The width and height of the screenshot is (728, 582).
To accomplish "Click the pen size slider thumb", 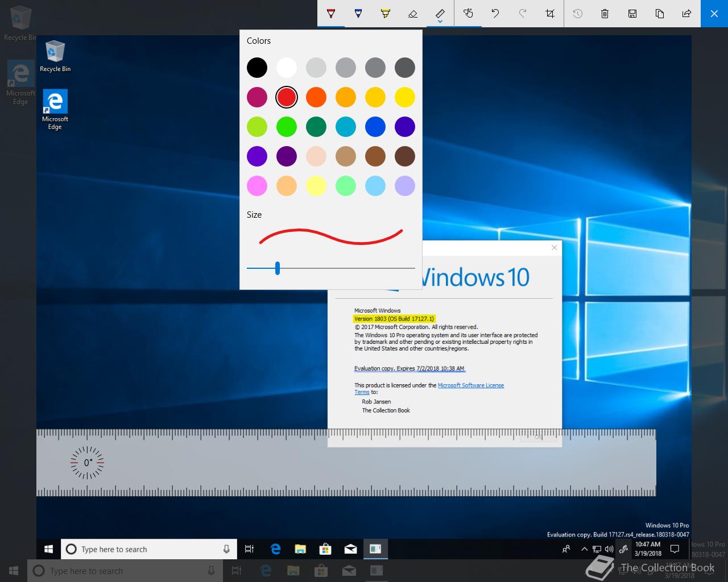I will [x=278, y=268].
